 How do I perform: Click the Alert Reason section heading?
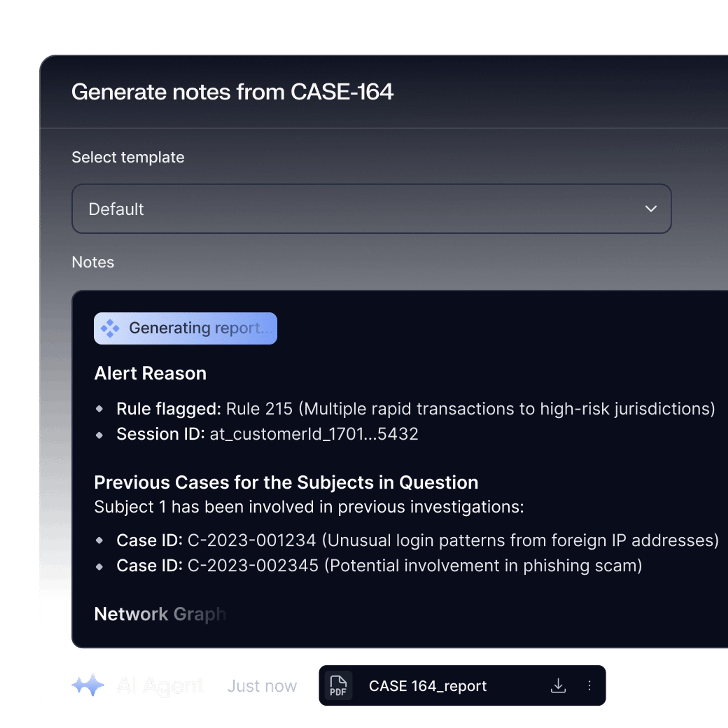point(150,373)
